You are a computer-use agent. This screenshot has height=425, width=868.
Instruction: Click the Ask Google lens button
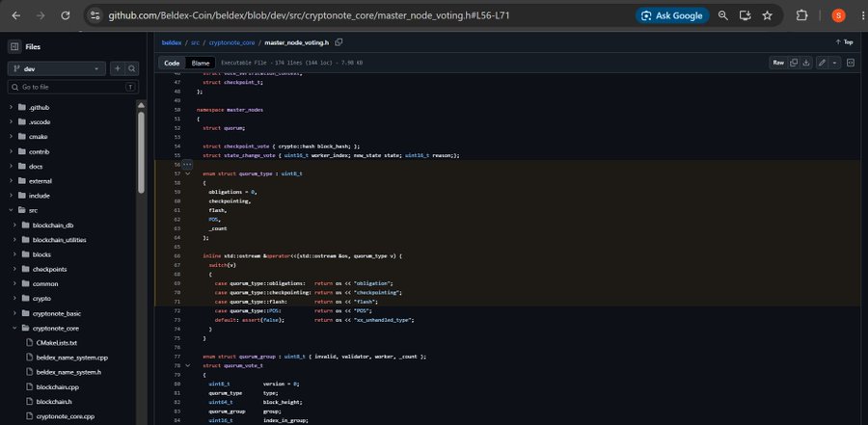[672, 15]
